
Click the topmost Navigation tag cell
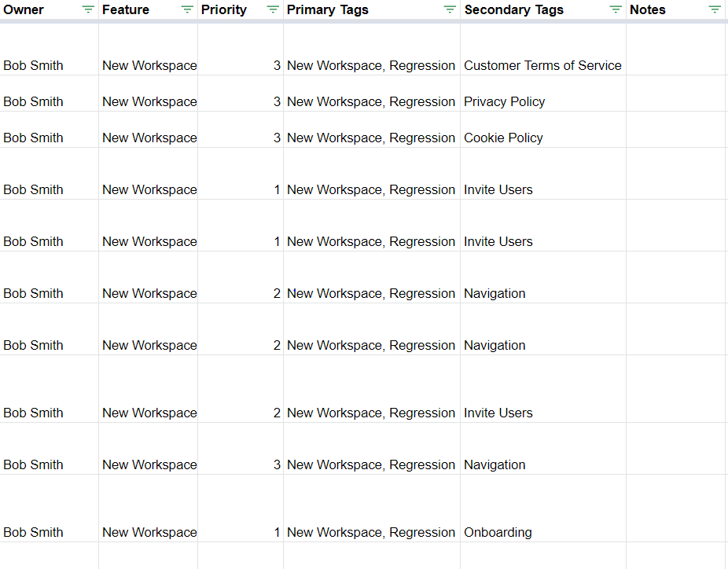[495, 293]
